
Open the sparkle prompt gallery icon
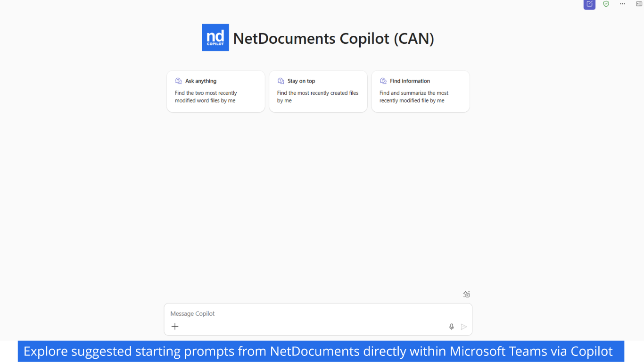click(x=466, y=294)
